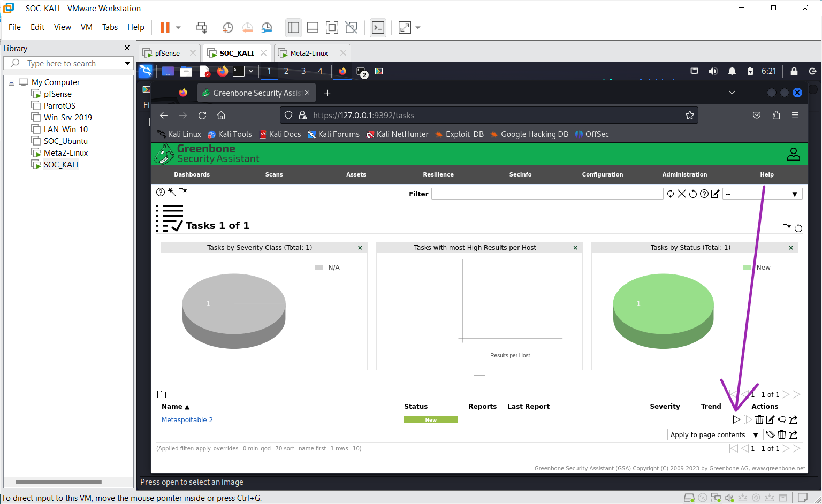Open Firefox extensions puzzle icon
The image size is (822, 504).
point(776,115)
